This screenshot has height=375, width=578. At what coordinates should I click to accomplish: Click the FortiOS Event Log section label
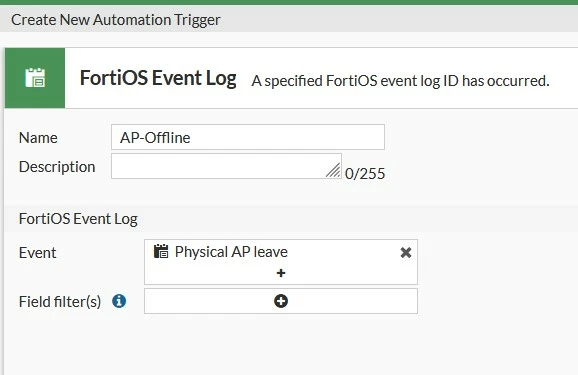click(x=78, y=219)
